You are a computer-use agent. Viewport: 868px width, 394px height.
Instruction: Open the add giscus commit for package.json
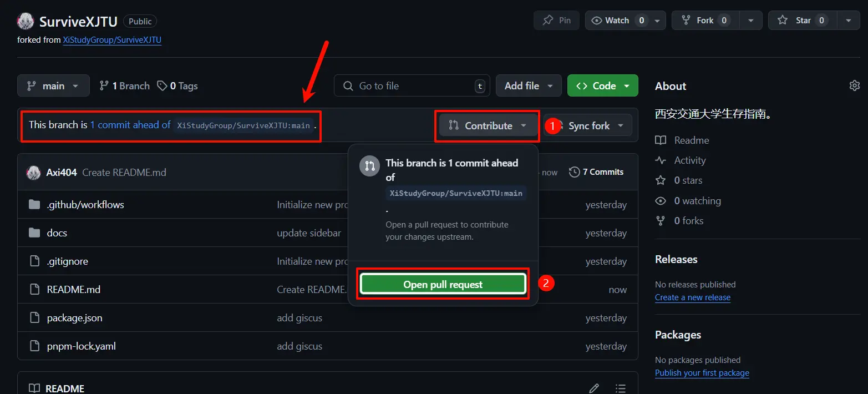[300, 318]
